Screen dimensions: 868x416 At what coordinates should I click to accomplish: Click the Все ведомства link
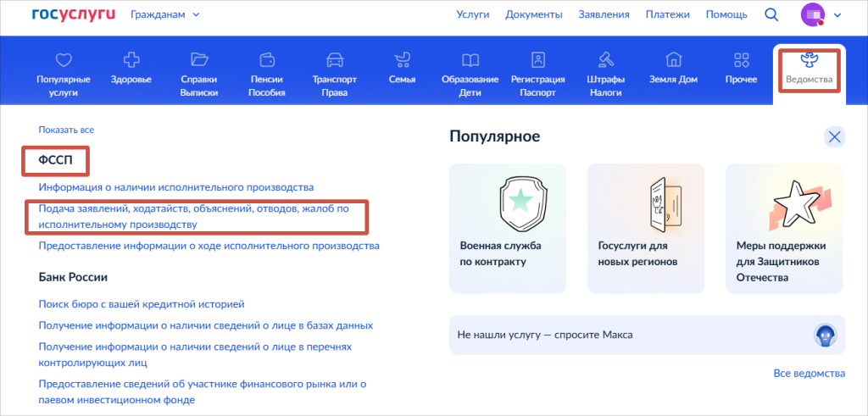click(809, 374)
